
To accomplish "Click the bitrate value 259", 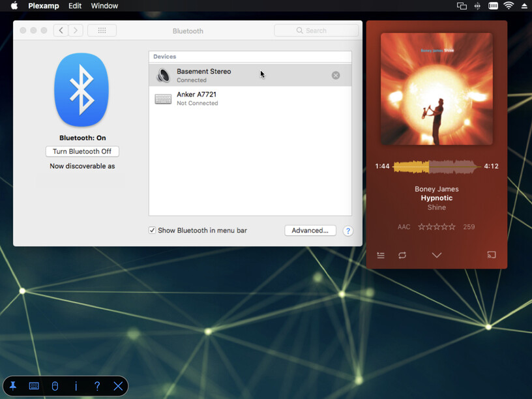I will (469, 227).
